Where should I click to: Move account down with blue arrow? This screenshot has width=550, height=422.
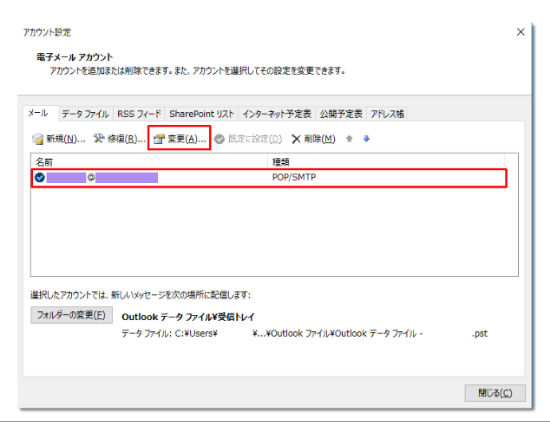tap(366, 139)
